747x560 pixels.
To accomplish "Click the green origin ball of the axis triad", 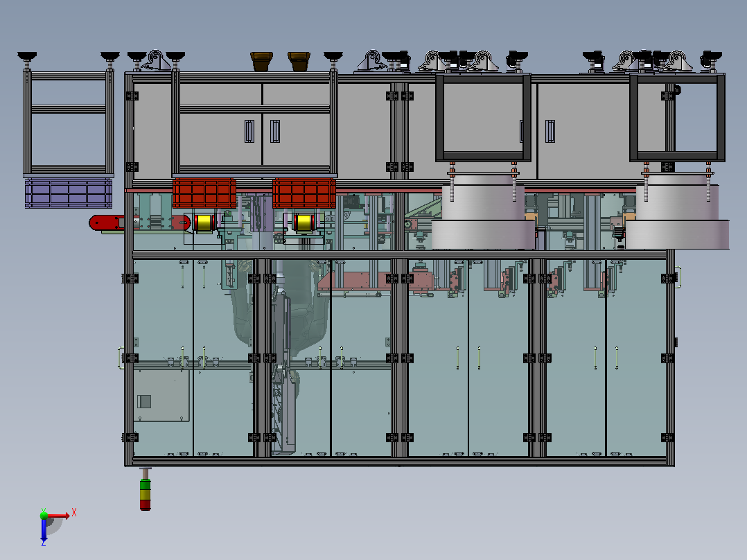I will pyautogui.click(x=44, y=515).
